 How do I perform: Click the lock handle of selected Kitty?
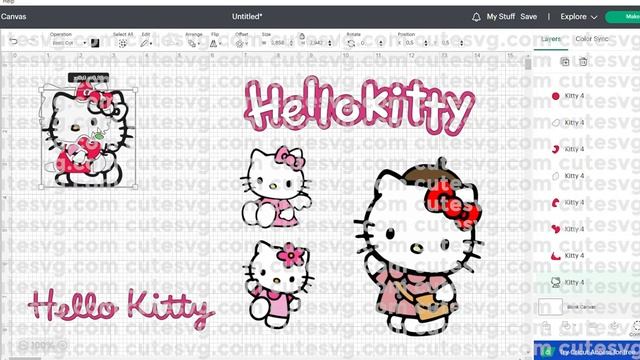pyautogui.click(x=41, y=187)
